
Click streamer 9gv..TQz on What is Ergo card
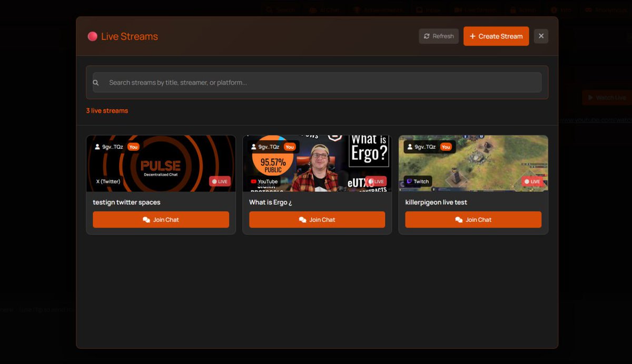265,147
